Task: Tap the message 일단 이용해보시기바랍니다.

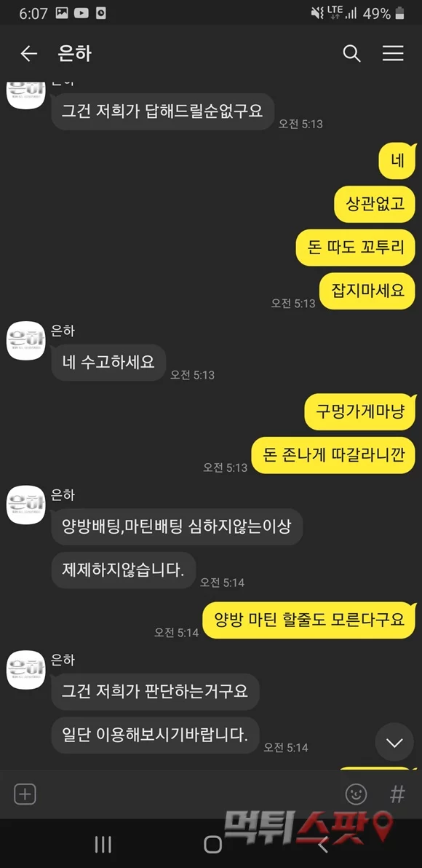Action: tap(156, 735)
